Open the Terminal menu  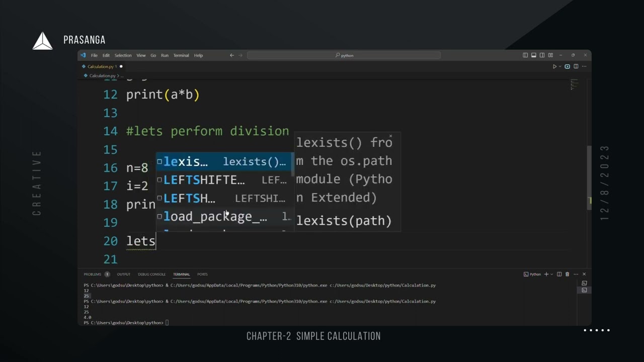pos(181,55)
